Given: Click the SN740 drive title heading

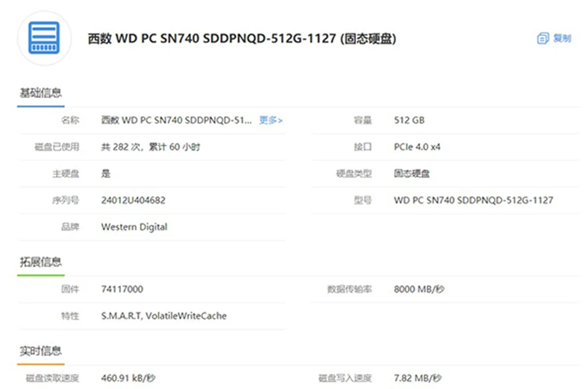Looking at the screenshot, I should pos(242,39).
